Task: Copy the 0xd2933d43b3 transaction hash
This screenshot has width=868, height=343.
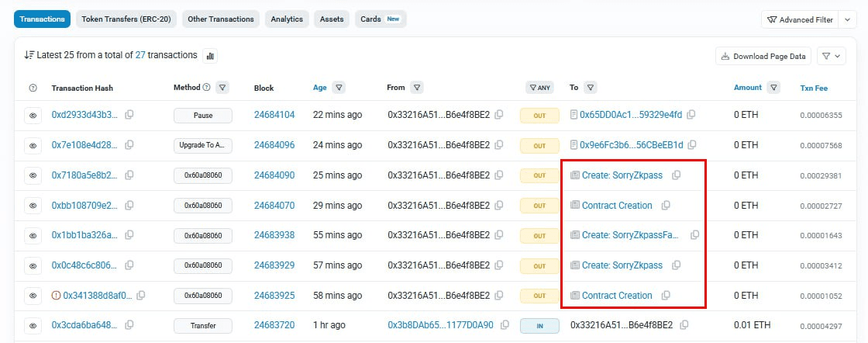Action: click(x=129, y=115)
